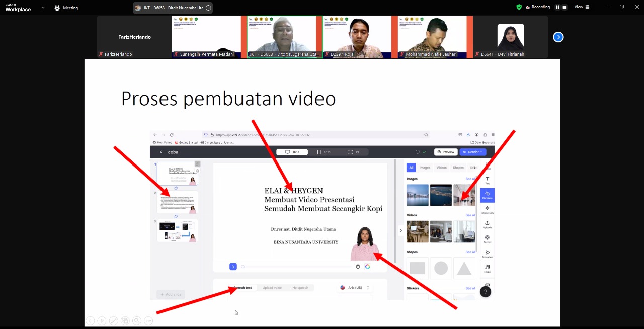The image size is (644, 329).
Task: Click the Uploads sidebar icon
Action: coord(487,224)
